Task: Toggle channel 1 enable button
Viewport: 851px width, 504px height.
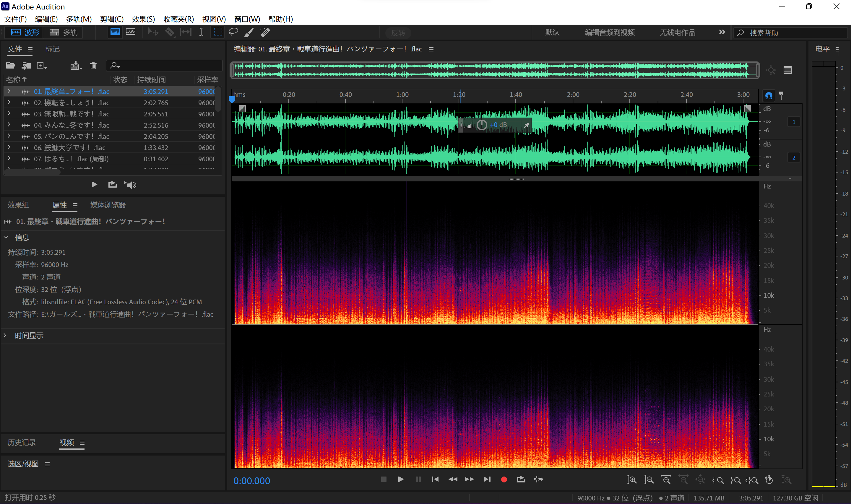Action: (x=794, y=122)
